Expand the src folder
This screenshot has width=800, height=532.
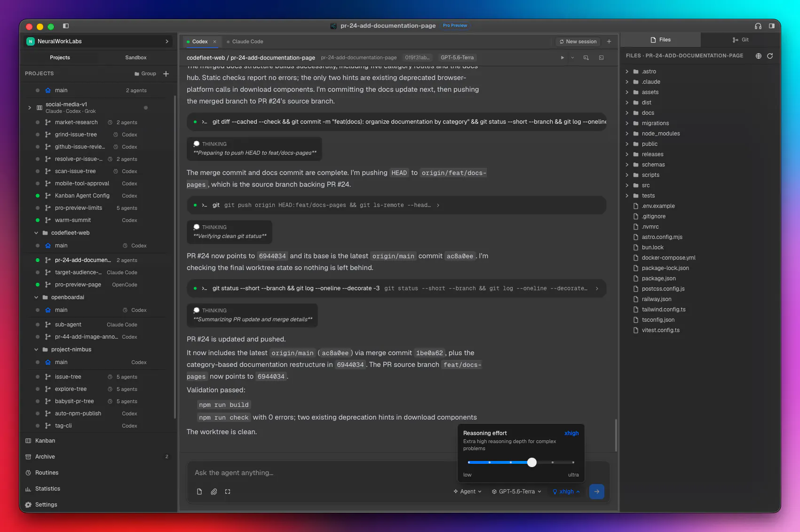pyautogui.click(x=627, y=185)
